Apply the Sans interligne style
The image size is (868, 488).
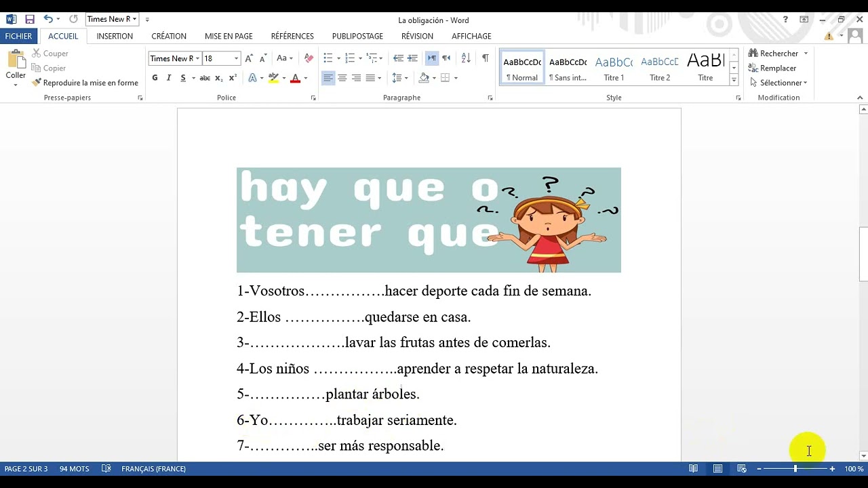pos(568,68)
